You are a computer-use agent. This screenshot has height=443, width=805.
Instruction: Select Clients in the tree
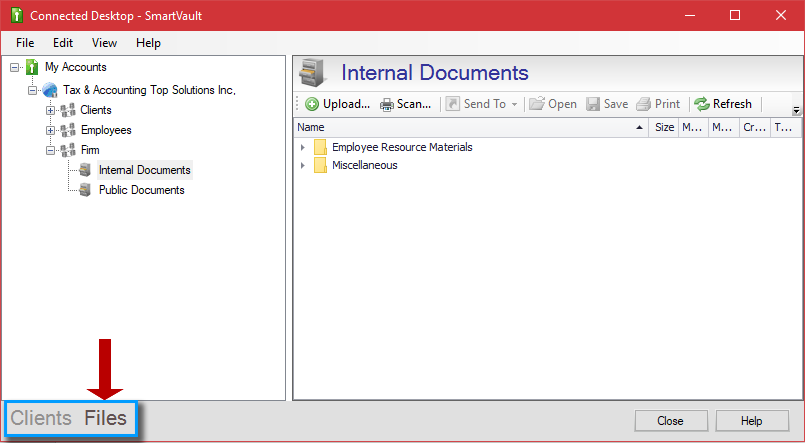(95, 110)
